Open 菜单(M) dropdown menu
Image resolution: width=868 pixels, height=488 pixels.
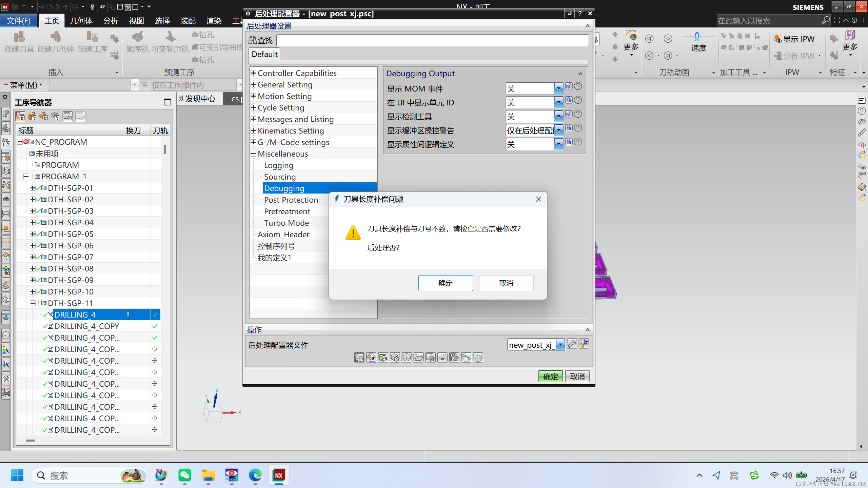23,85
